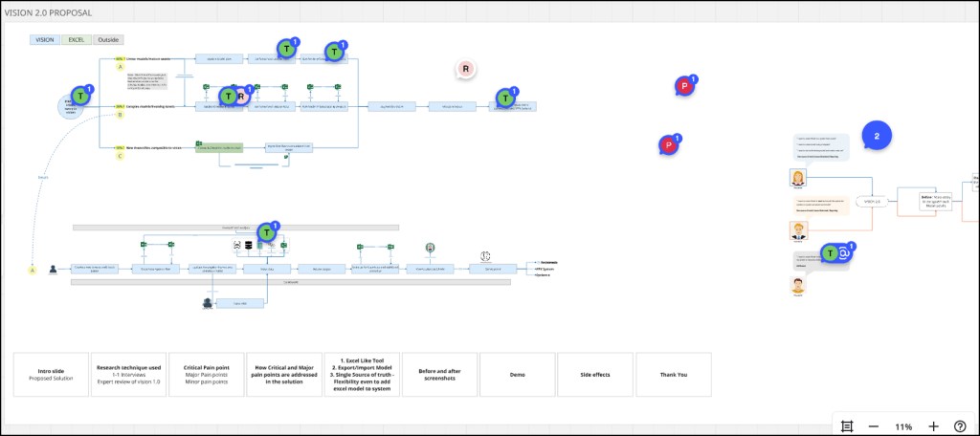The height and width of the screenshot is (436, 980).
Task: Select the green EXCEL legend tag
Action: (x=76, y=40)
